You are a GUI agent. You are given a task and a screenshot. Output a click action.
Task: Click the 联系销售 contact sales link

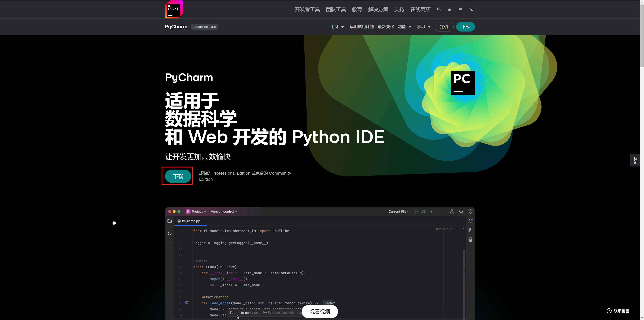coord(621,311)
